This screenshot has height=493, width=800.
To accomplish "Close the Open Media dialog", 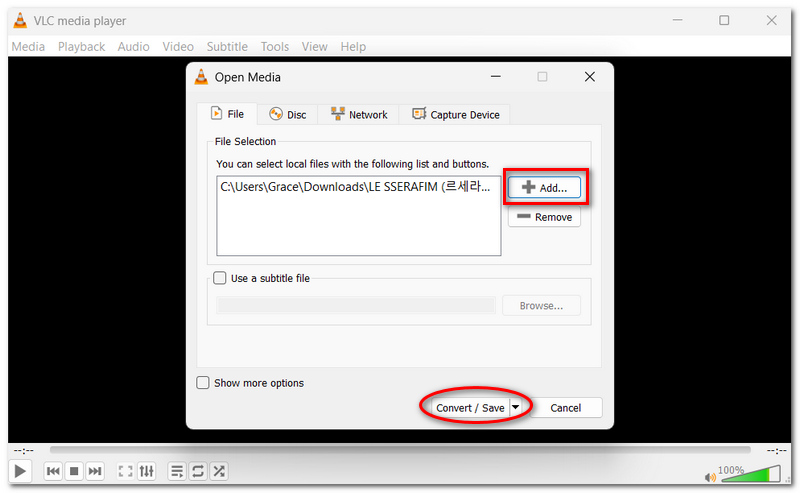I will pos(590,77).
